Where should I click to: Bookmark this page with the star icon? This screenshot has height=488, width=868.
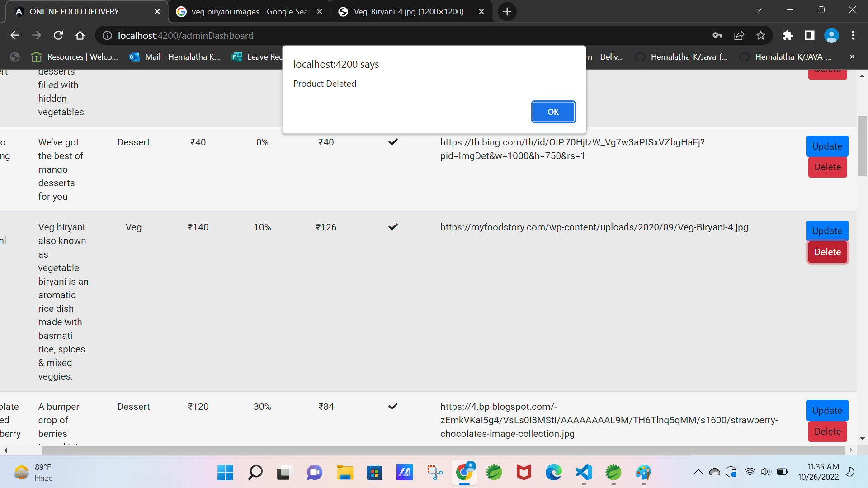(761, 35)
